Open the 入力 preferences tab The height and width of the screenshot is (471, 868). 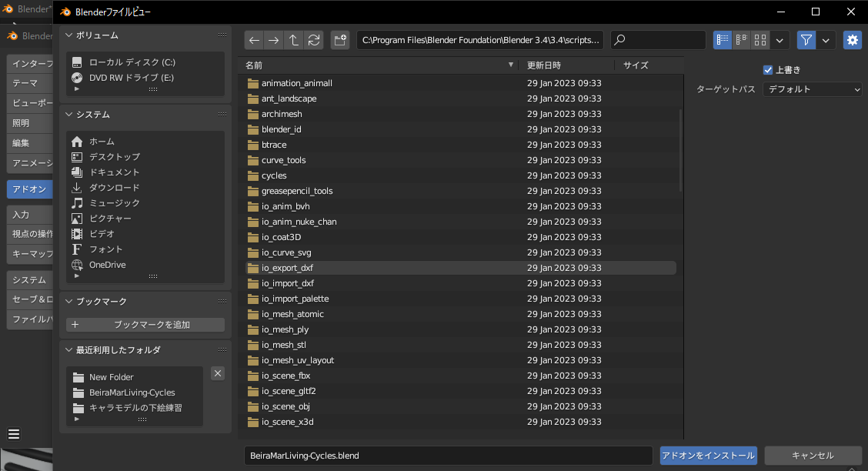tap(30, 214)
